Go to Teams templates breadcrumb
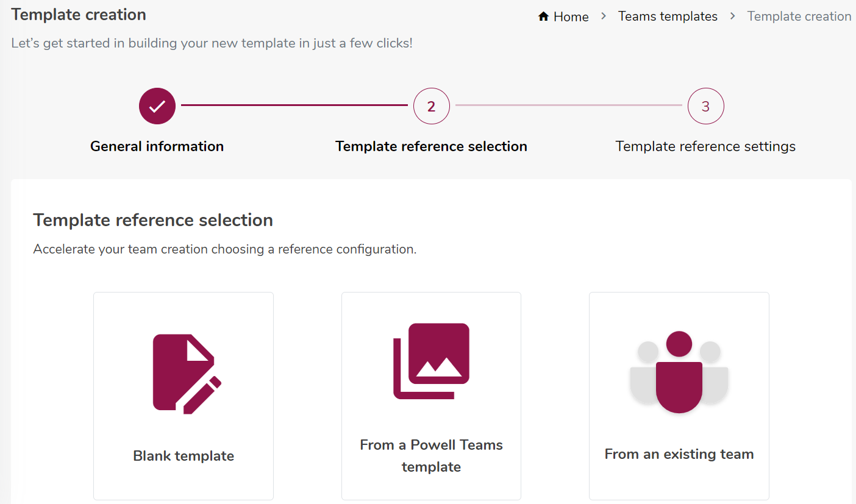Image resolution: width=856 pixels, height=504 pixels. point(668,16)
